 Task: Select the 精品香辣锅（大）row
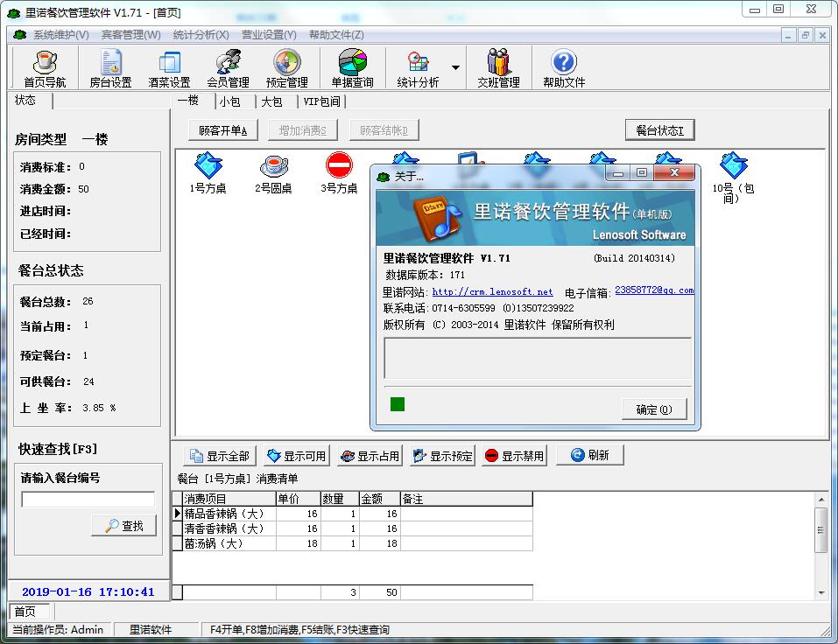tap(353, 514)
